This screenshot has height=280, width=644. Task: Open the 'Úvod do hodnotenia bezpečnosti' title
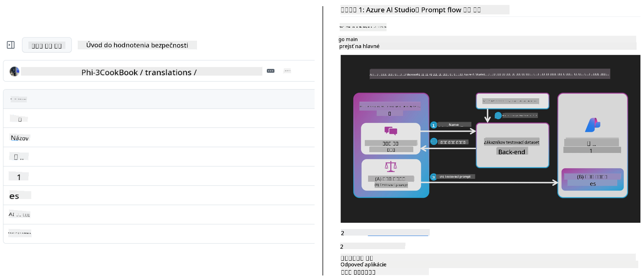[x=137, y=45]
